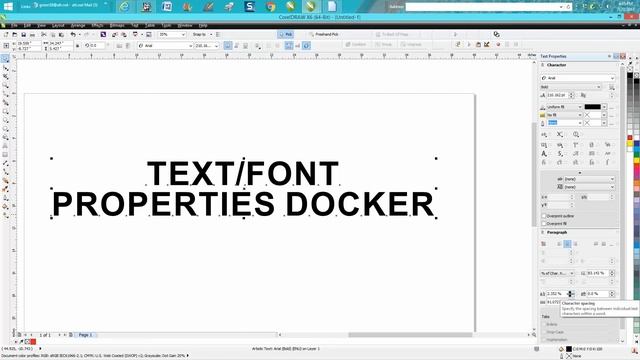Click the Pick button in the toolbar

pyautogui.click(x=286, y=35)
